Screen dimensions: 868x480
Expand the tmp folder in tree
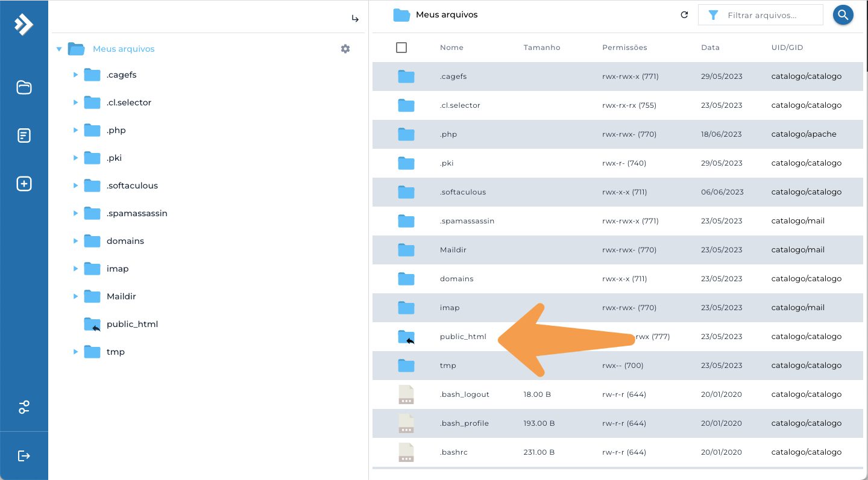tap(75, 352)
